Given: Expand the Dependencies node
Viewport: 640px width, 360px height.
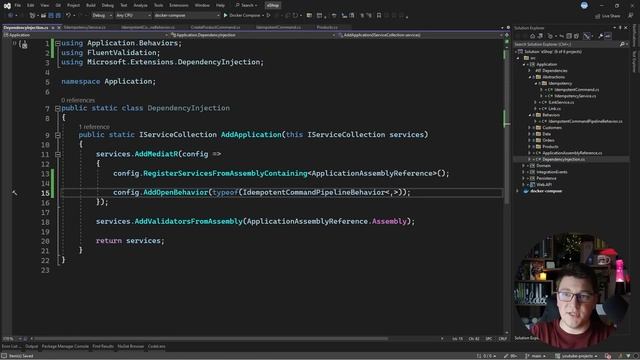Looking at the screenshot, I should coord(529,71).
